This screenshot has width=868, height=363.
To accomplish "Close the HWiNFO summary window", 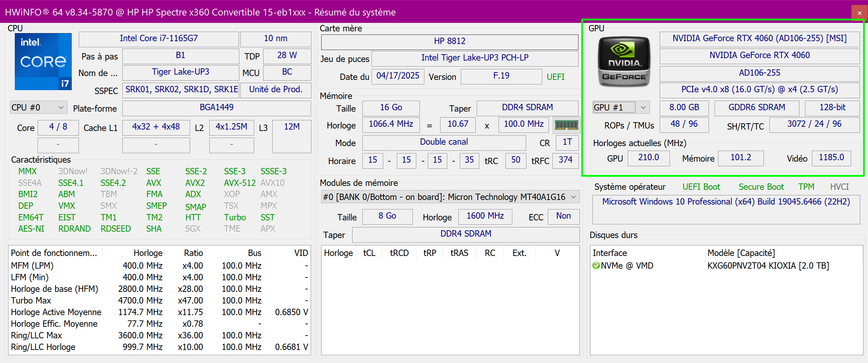I will (859, 13).
